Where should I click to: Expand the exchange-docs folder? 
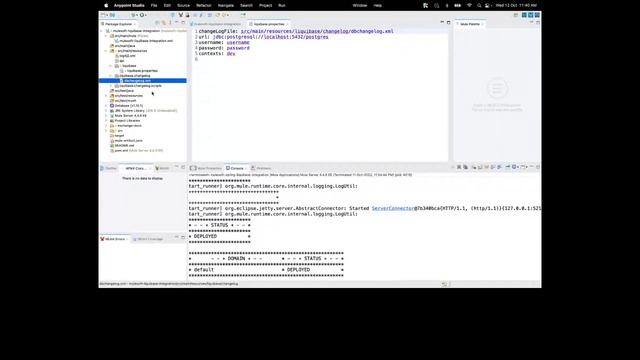106,125
